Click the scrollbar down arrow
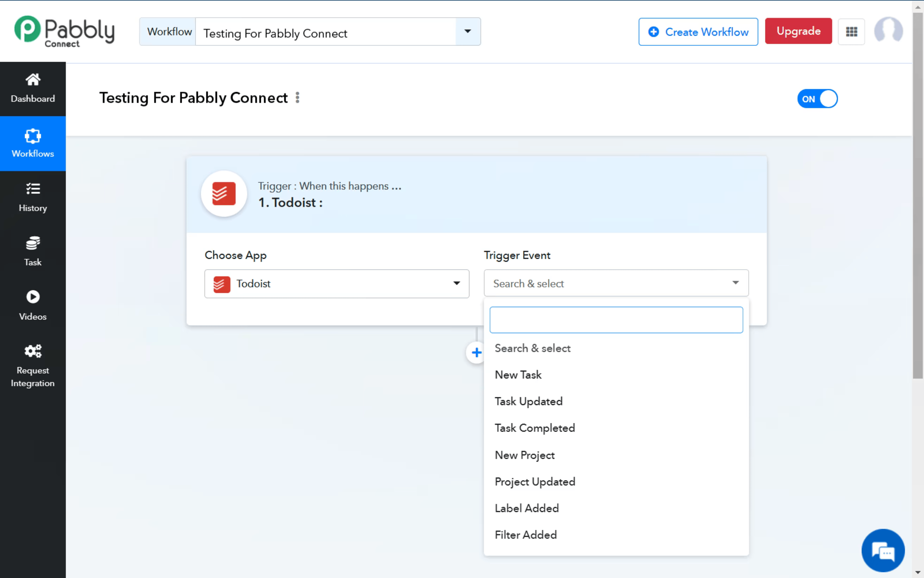This screenshot has height=578, width=924. [x=918, y=572]
